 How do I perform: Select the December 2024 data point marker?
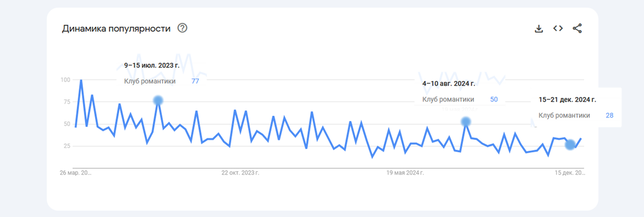click(570, 145)
